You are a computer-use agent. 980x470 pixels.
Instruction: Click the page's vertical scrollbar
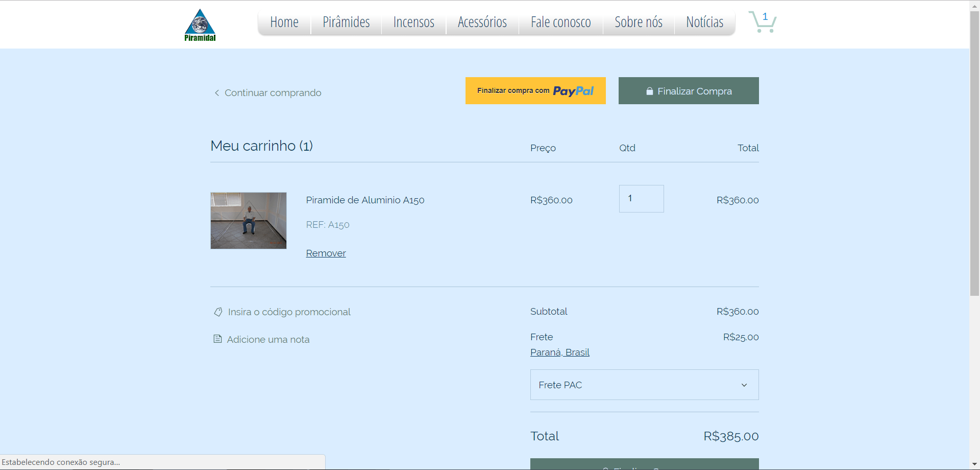pyautogui.click(x=974, y=153)
